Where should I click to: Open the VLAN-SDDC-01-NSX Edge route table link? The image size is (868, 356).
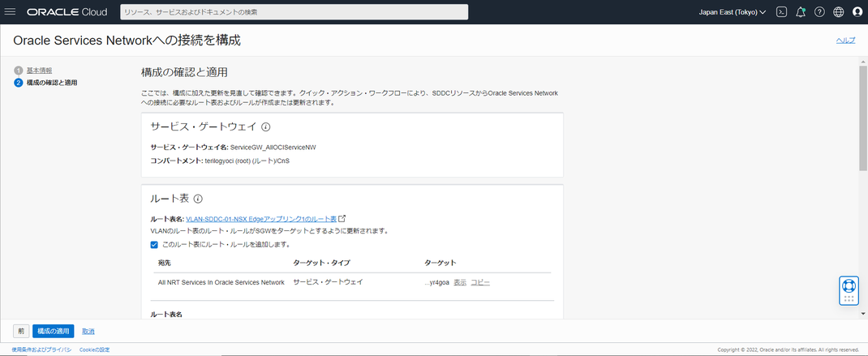point(261,219)
